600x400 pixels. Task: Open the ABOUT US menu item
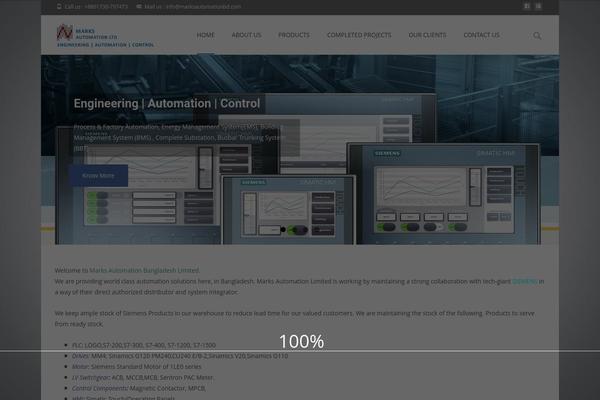(246, 35)
